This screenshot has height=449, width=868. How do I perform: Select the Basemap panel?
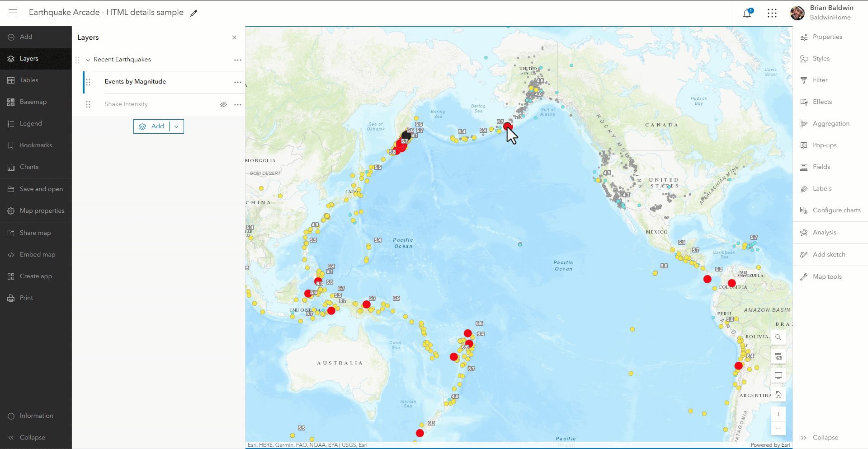click(33, 102)
